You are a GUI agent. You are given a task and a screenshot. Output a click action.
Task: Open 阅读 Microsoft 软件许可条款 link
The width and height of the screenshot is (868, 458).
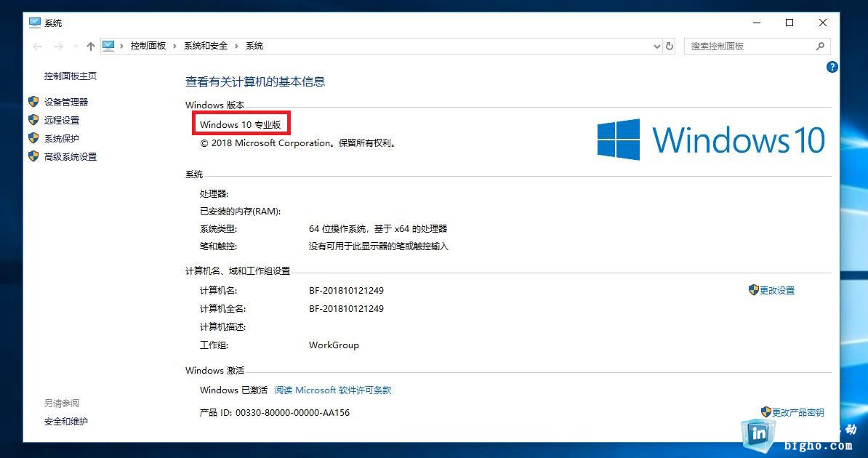(x=333, y=390)
